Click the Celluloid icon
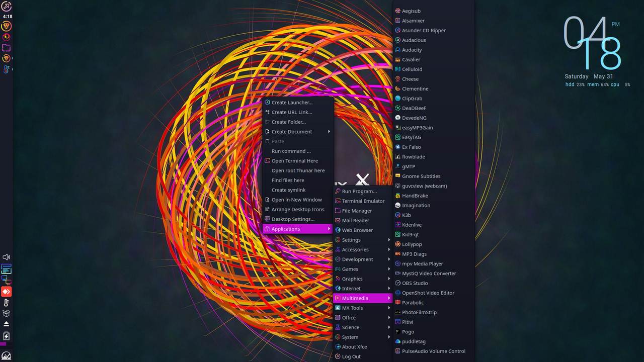The width and height of the screenshot is (644, 362). (397, 69)
